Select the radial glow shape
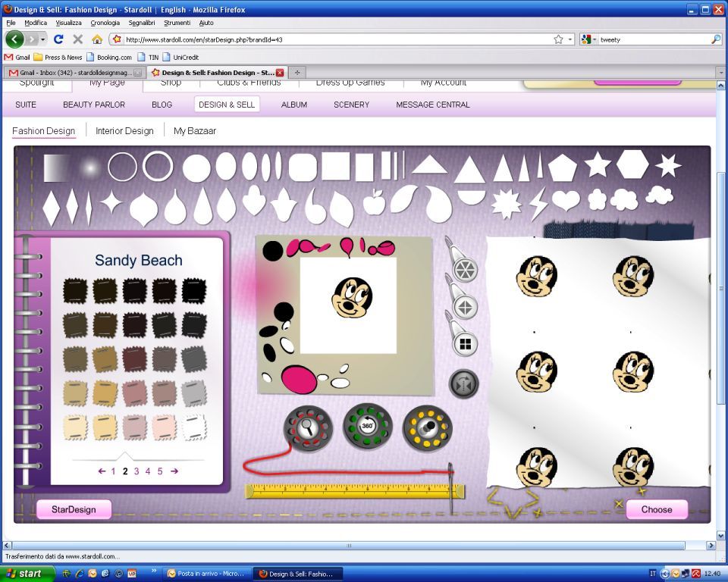The image size is (728, 582). (90, 167)
